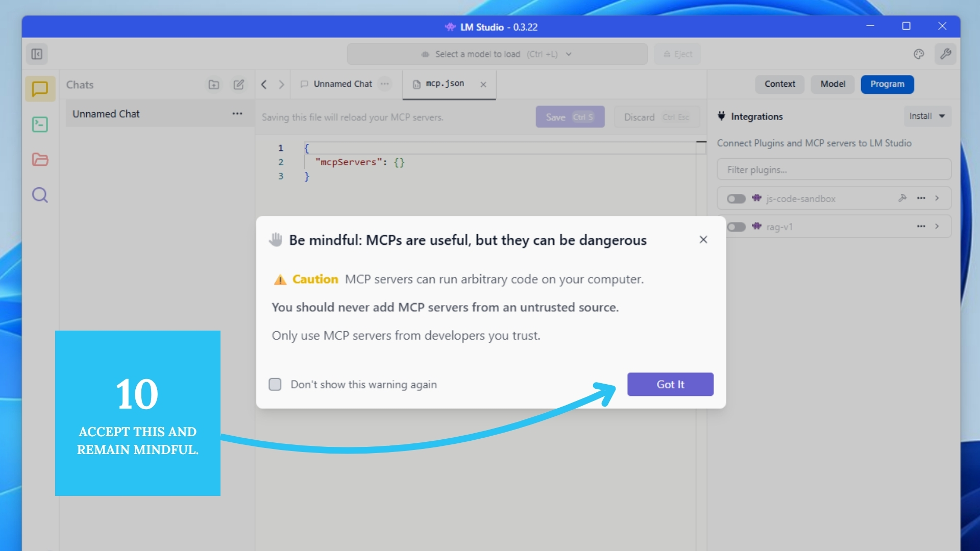Open the Install dropdown in Integrations

(927, 116)
